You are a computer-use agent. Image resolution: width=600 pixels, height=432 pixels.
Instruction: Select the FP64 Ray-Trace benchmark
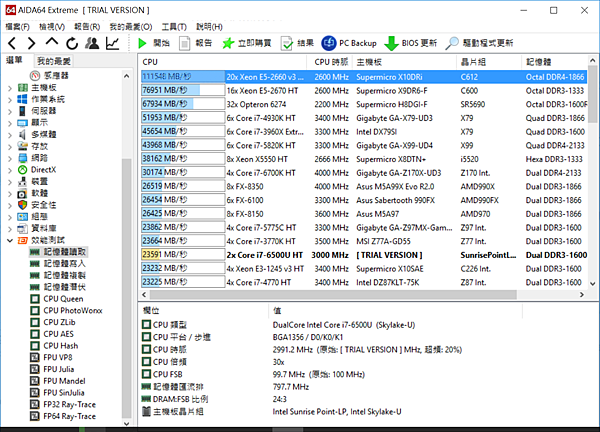pyautogui.click(x=63, y=416)
